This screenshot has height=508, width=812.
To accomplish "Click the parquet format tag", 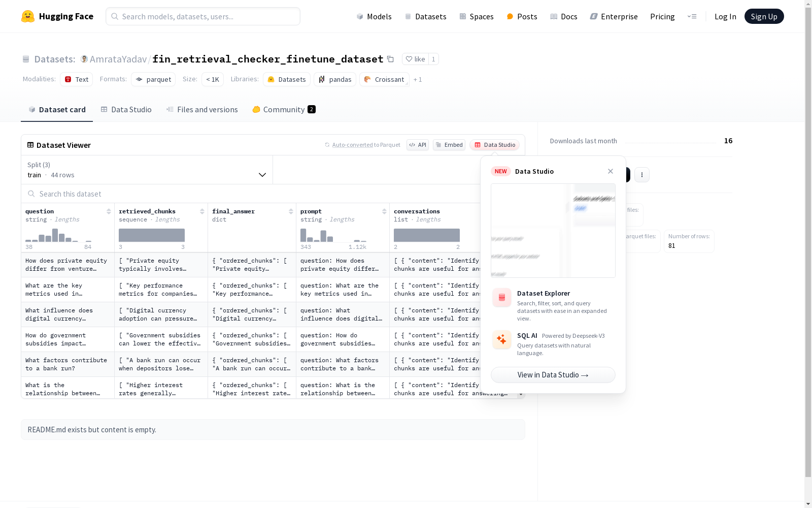I will point(153,79).
